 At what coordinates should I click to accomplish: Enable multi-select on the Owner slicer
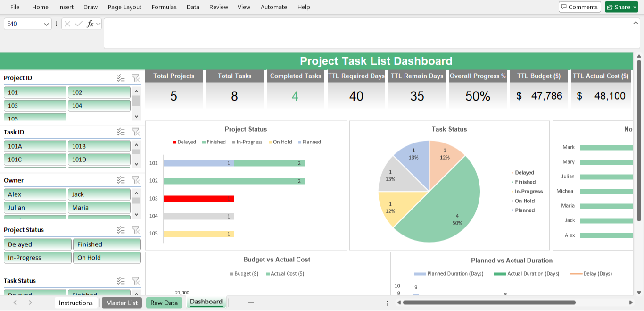(121, 180)
